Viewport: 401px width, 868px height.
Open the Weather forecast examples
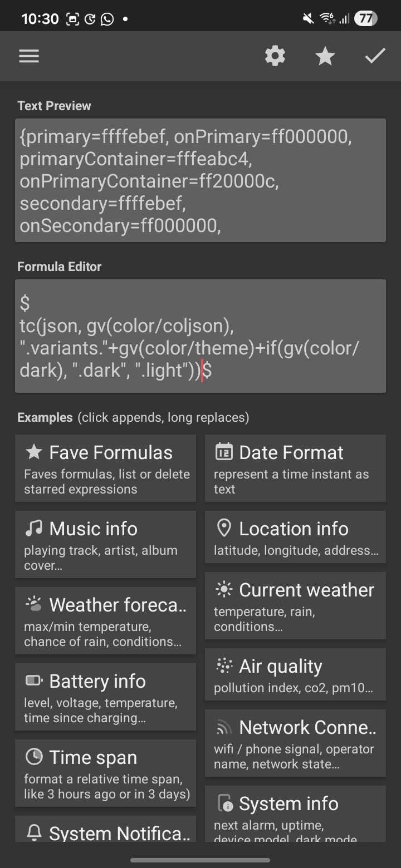click(106, 620)
